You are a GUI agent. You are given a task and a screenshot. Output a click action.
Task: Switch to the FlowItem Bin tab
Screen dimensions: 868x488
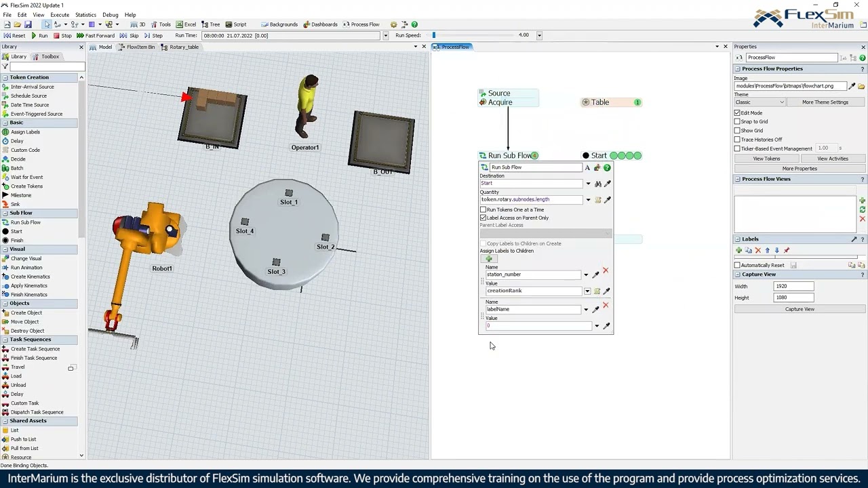click(x=137, y=47)
